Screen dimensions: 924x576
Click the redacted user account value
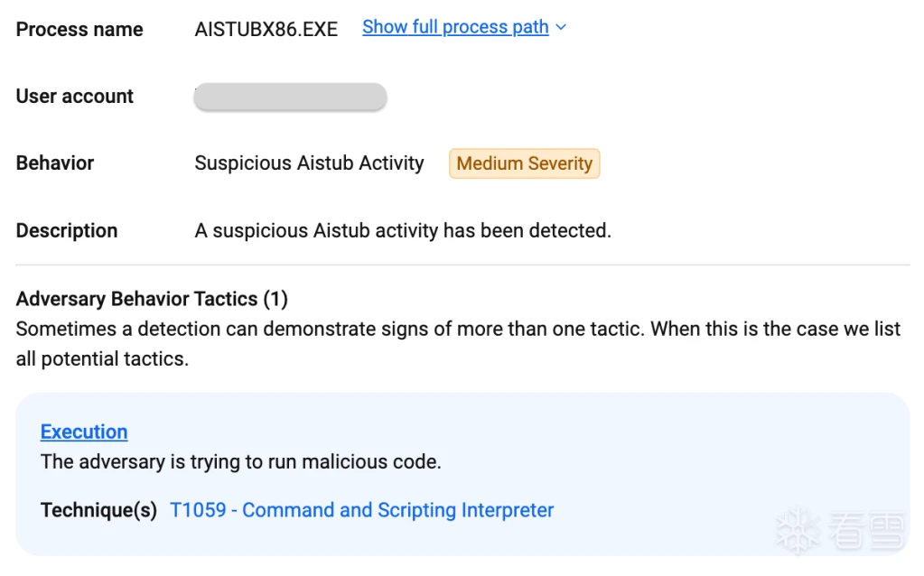[x=290, y=97]
